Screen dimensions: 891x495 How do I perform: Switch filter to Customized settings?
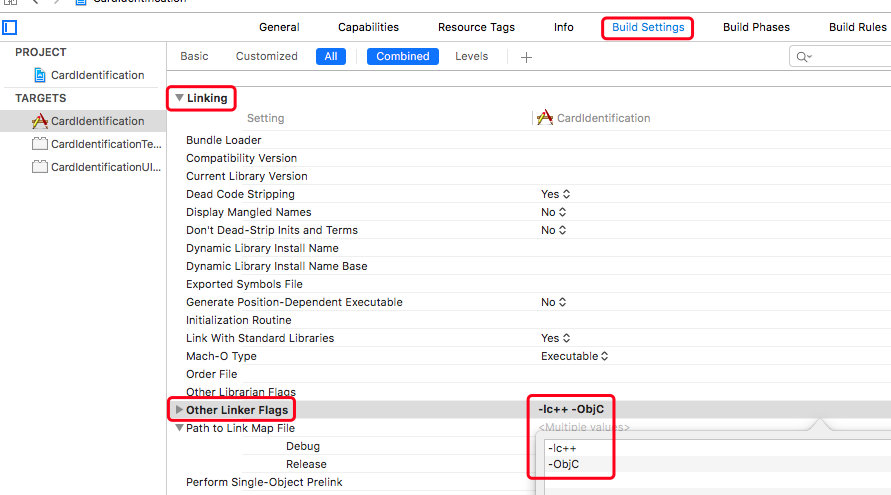point(266,56)
